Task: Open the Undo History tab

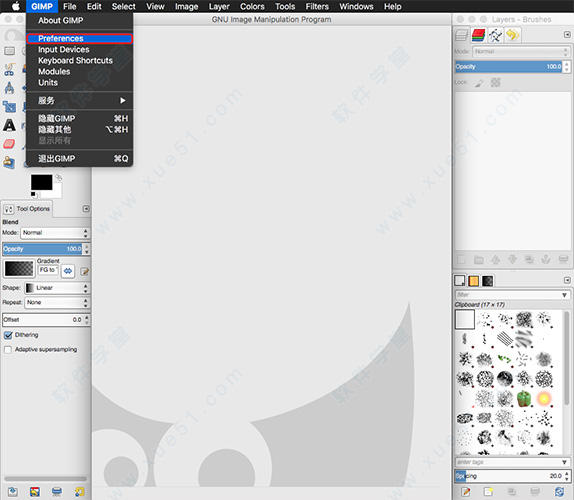Action: coord(512,36)
